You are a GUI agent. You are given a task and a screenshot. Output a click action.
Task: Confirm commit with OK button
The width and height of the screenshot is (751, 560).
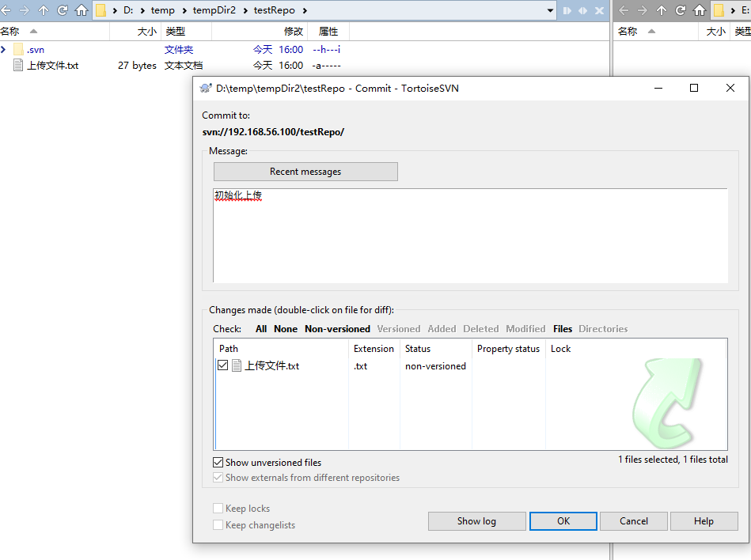pos(563,521)
